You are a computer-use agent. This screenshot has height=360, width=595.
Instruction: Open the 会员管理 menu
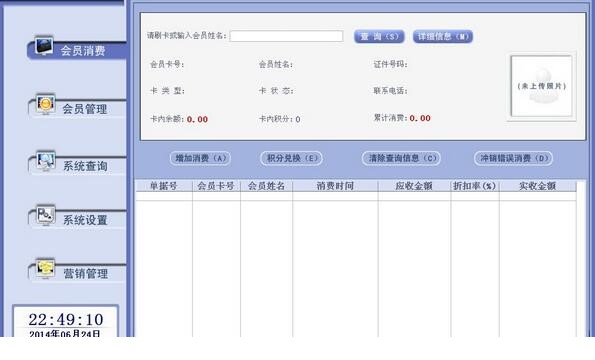(77, 109)
